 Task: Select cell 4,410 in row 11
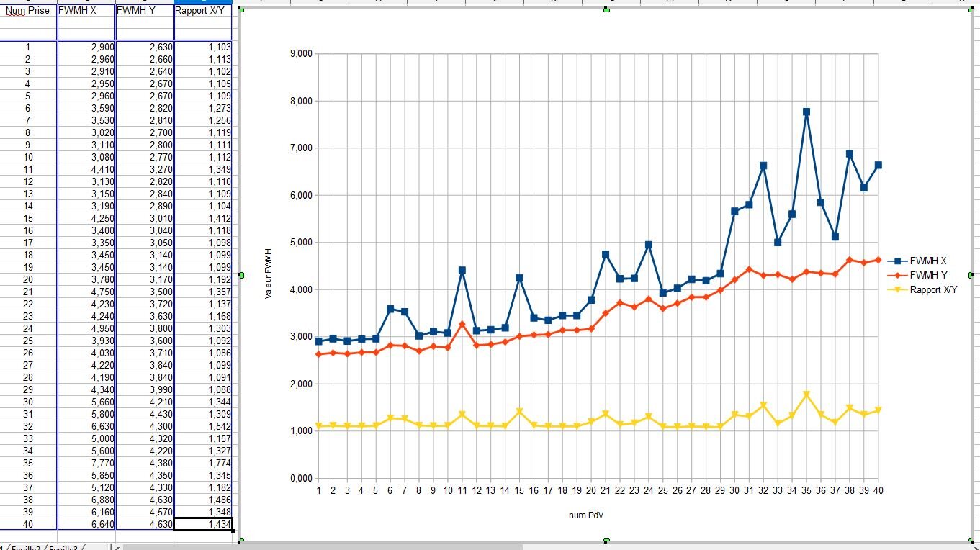click(86, 169)
